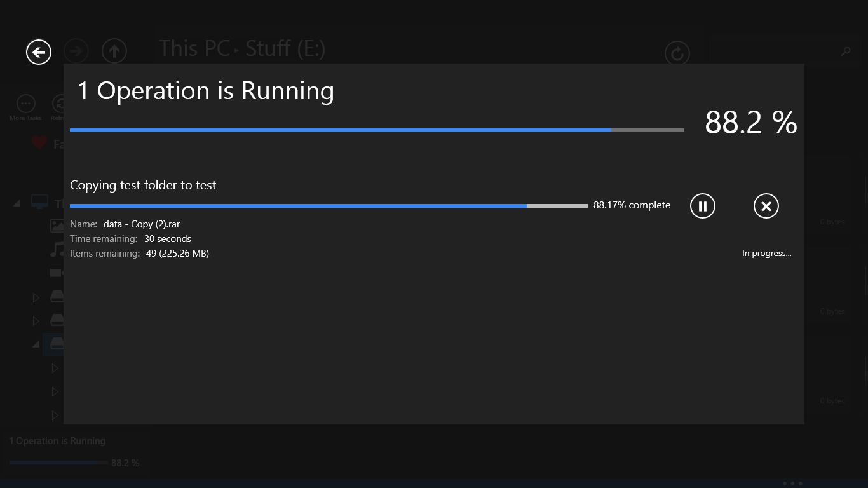Click the bottom-left operation status panel

pyautogui.click(x=74, y=452)
